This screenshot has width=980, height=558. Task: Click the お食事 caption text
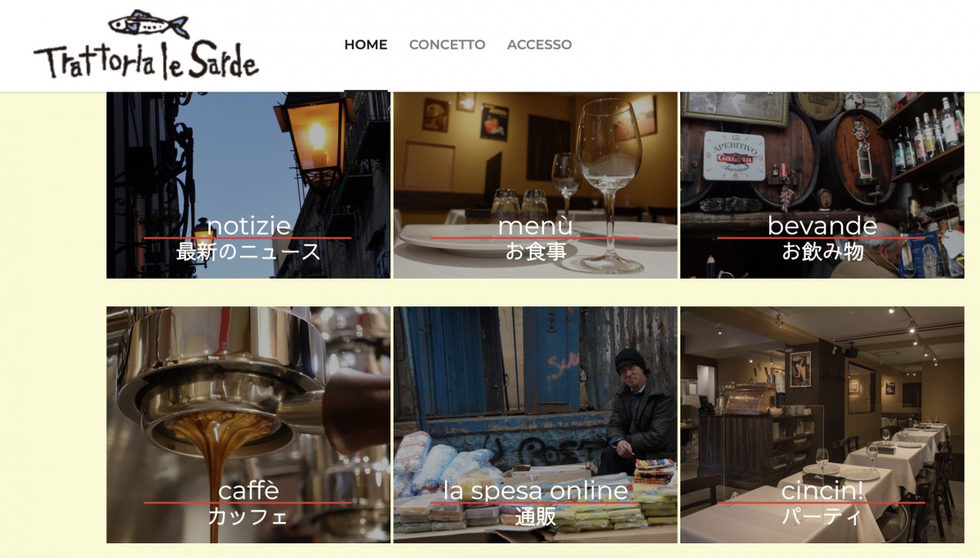[536, 252]
